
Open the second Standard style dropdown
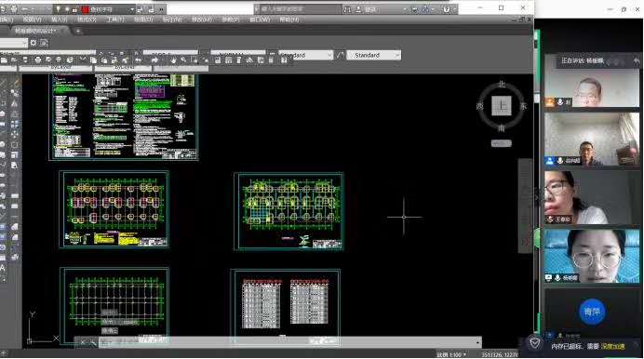pos(373,55)
